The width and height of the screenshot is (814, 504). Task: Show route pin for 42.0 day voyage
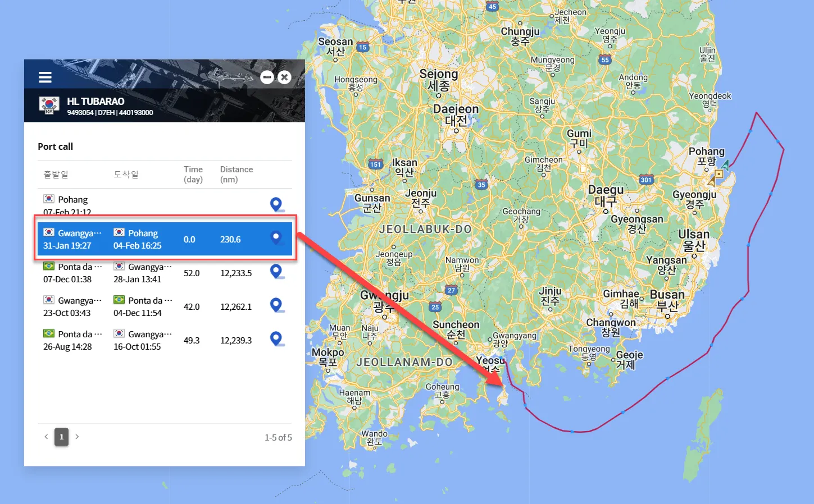[276, 305]
